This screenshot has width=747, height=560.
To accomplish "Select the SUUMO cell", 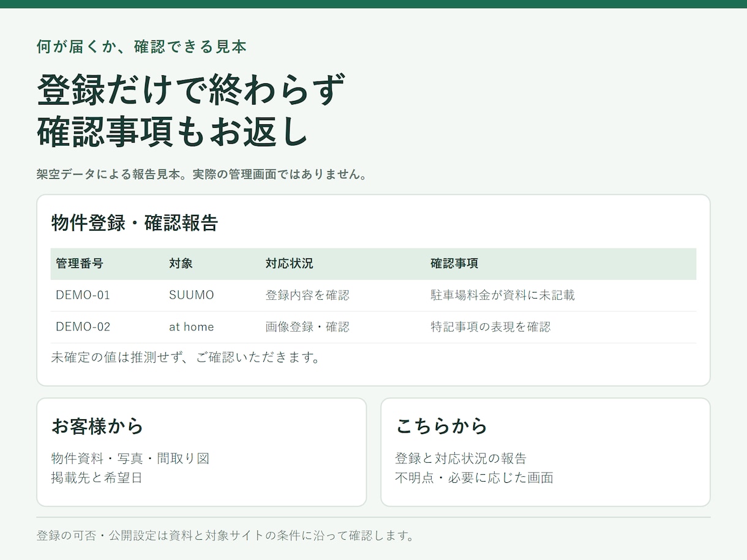I will tap(192, 295).
